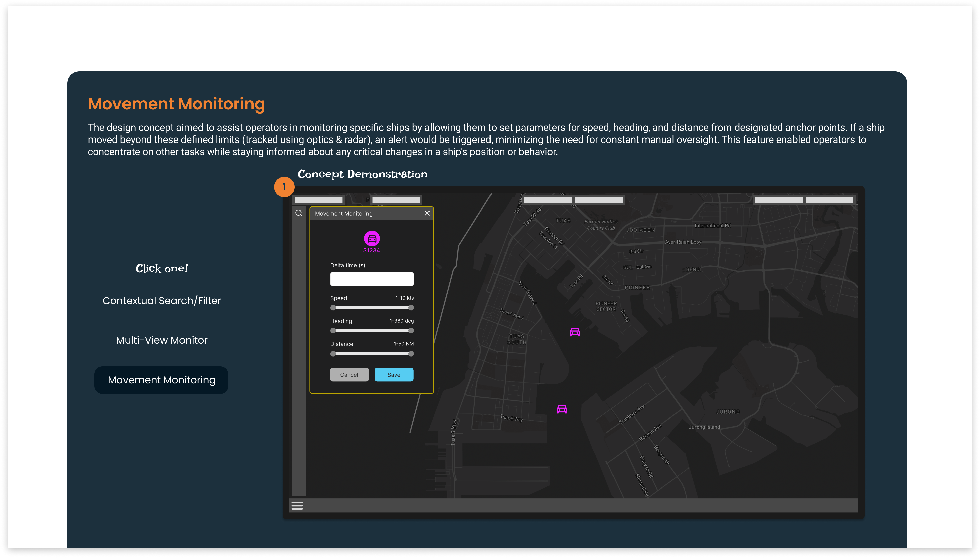Click the Distance slider left handle

pyautogui.click(x=333, y=354)
